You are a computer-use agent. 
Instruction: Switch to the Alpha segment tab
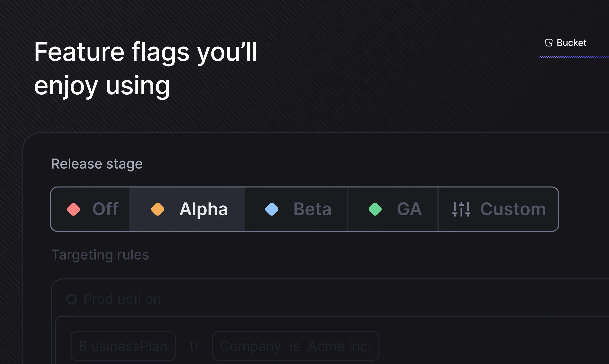click(187, 209)
